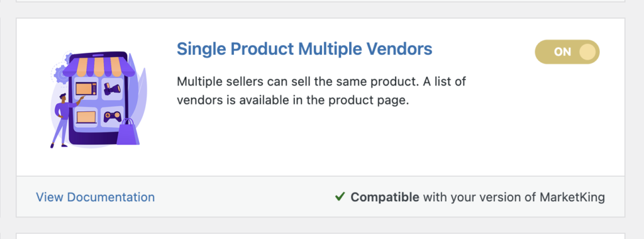Click the striped awning atop the phone illustration

click(99, 67)
